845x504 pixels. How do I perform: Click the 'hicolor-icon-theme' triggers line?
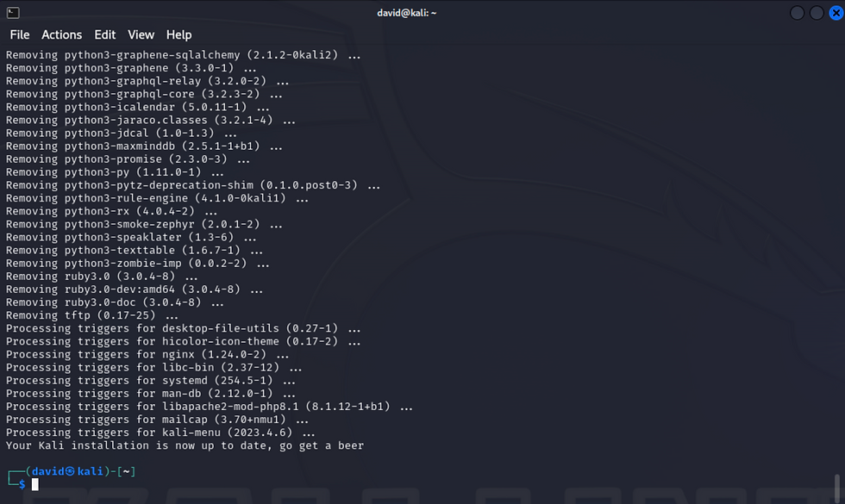click(183, 341)
